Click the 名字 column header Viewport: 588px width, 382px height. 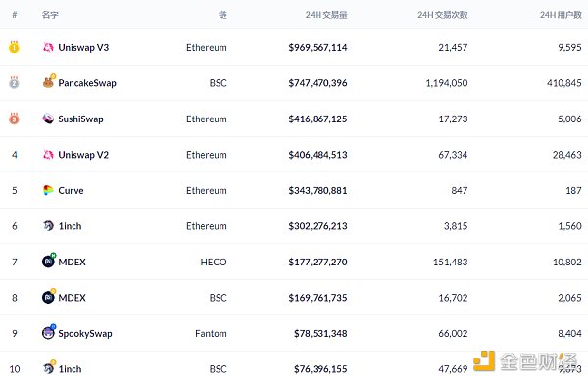50,15
